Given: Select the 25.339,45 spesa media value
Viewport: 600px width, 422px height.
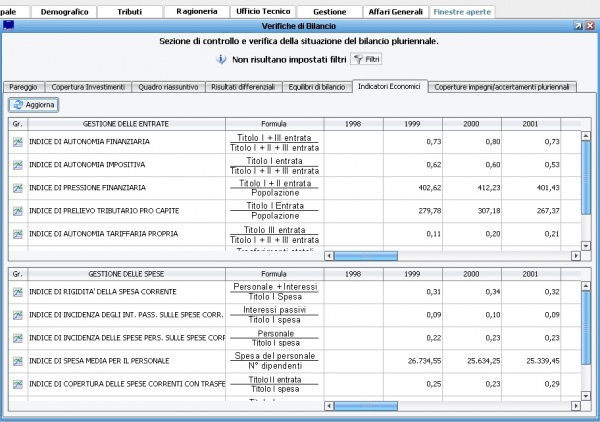Looking at the screenshot, I should point(543,361).
